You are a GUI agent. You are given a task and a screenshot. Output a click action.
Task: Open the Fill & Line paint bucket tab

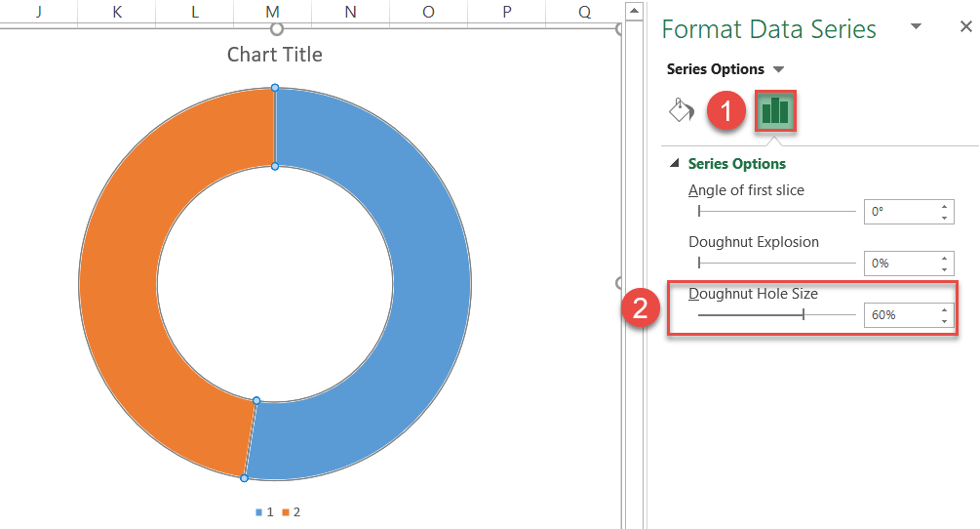pos(682,110)
